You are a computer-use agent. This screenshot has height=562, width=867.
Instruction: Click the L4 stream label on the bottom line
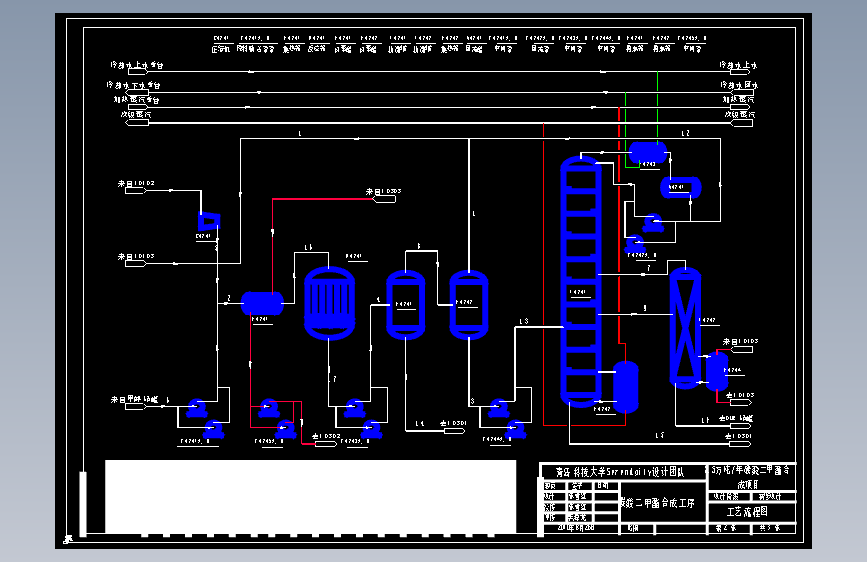tap(420, 424)
